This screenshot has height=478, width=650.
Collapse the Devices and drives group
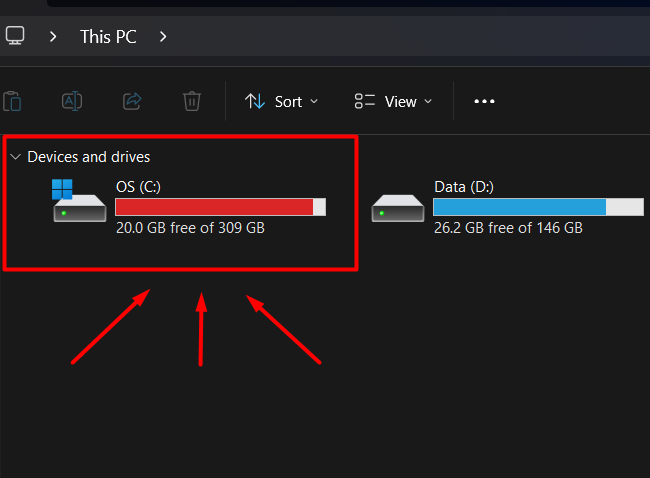(x=15, y=157)
